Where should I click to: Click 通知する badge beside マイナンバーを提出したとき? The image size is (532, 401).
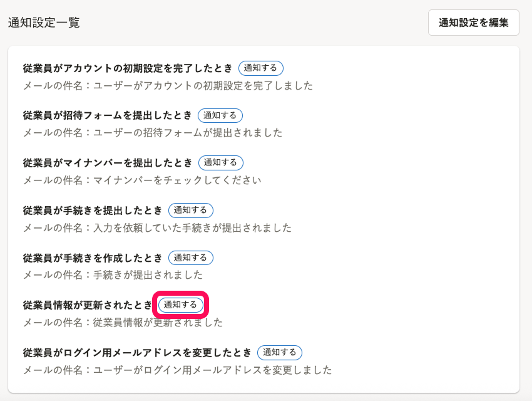221,162
